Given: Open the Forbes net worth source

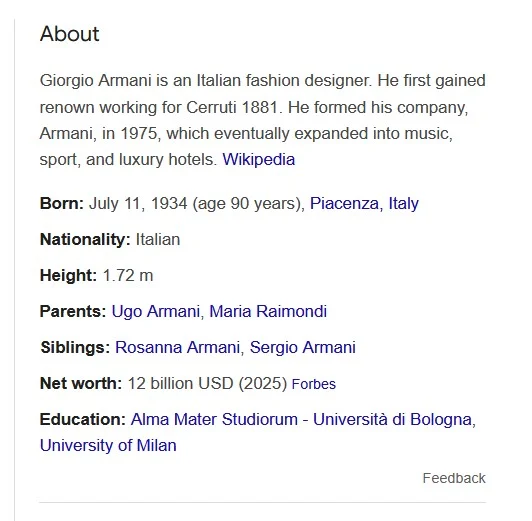Looking at the screenshot, I should click(314, 384).
